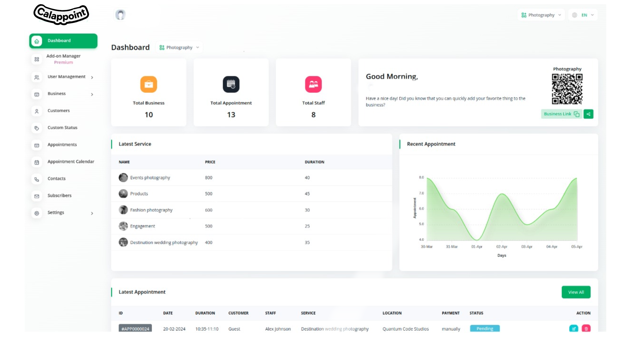Select Dashboard in the sidebar
This screenshot has width=644, height=362.
63,41
